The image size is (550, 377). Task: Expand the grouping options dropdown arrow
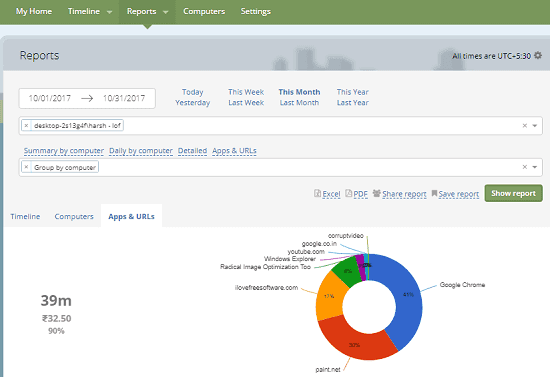pyautogui.click(x=535, y=167)
